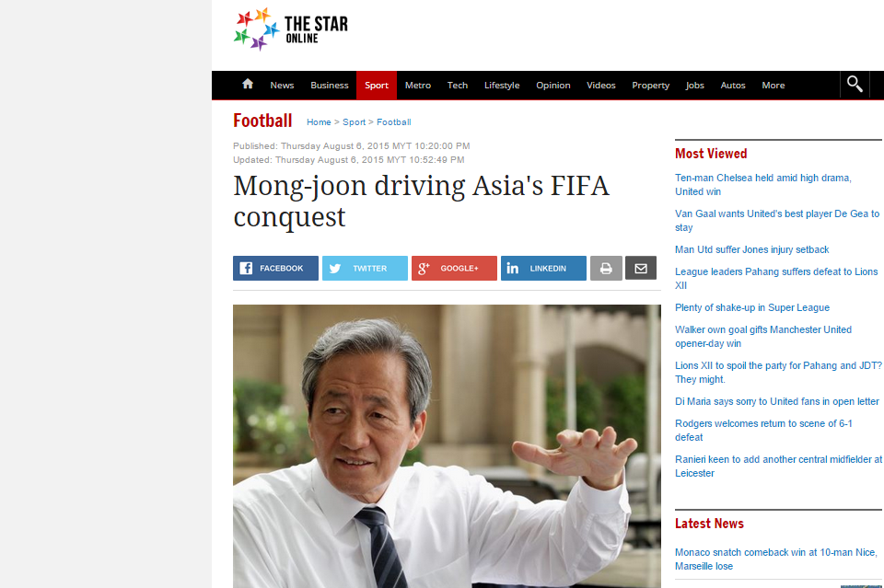Go to the Lifestyle section
Screen dimensions: 884x588
502,85
